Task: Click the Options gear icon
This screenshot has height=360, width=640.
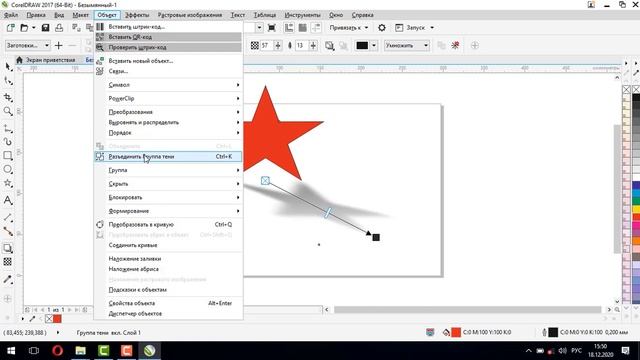Action: pos(382,28)
